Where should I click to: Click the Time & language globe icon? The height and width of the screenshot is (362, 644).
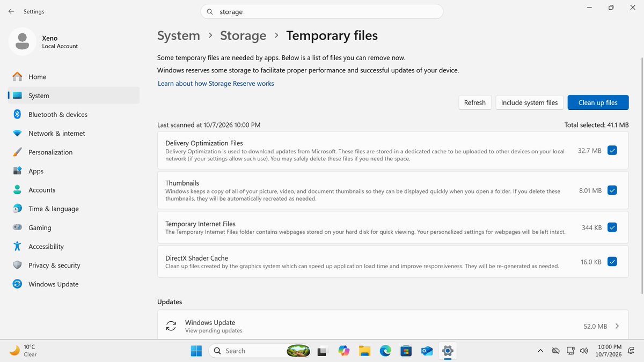[x=17, y=209]
